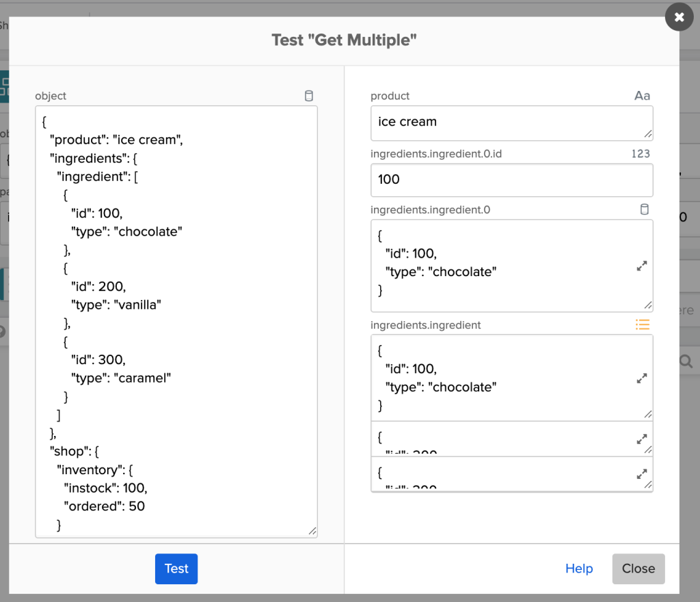Click the greyed input ending in 0 behind dialog

[x=684, y=217]
